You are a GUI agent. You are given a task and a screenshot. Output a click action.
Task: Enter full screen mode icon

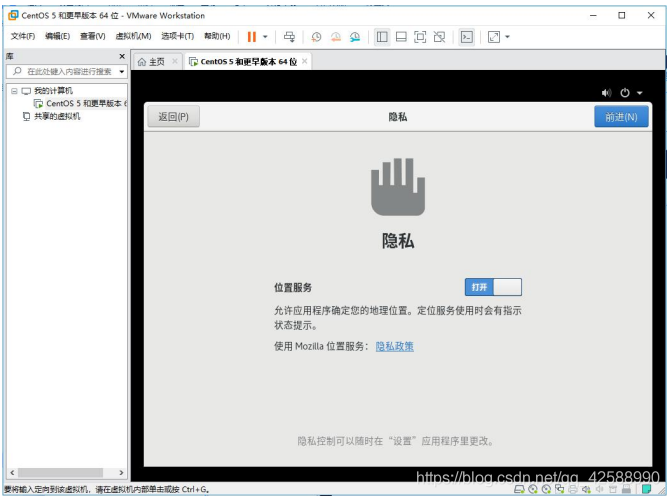pyautogui.click(x=420, y=37)
